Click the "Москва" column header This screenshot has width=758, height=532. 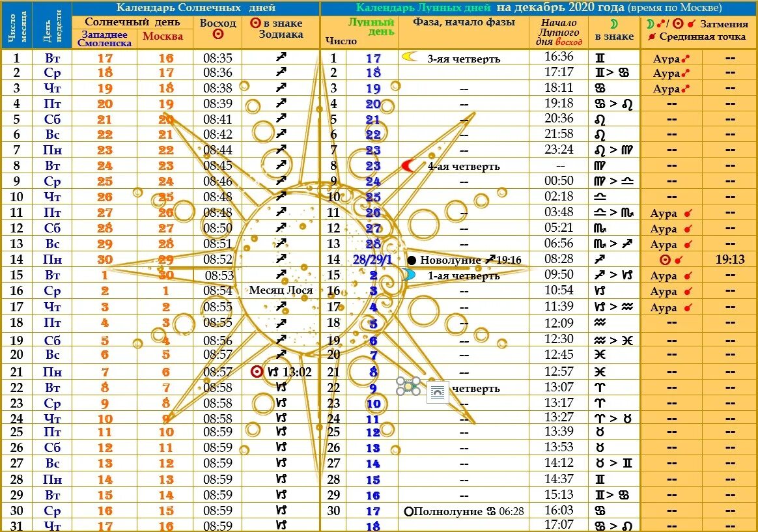pyautogui.click(x=163, y=36)
